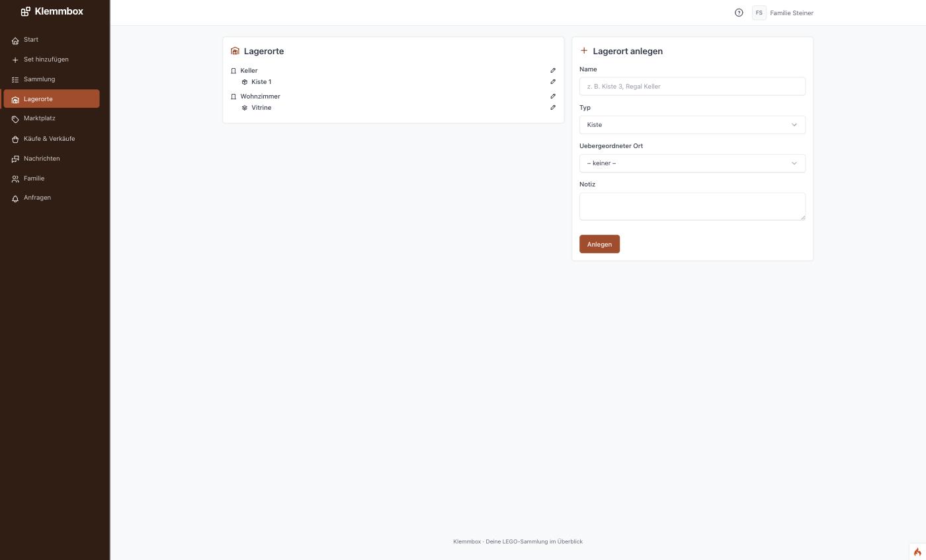Viewport: 926px width, 560px height.
Task: Edit the Kiste 1 storage location
Action: tap(553, 82)
